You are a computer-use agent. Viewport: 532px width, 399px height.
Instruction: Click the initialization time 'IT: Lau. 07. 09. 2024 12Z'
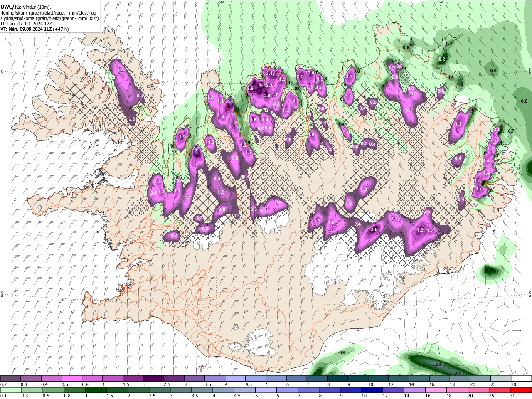26,24
